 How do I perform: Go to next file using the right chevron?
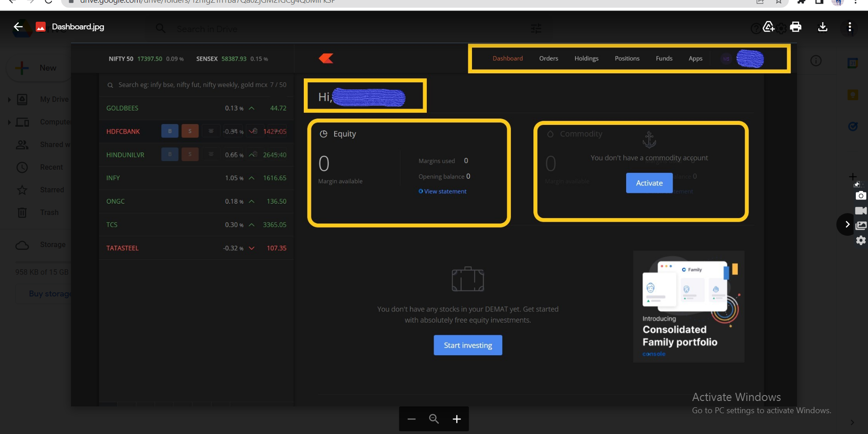(847, 224)
